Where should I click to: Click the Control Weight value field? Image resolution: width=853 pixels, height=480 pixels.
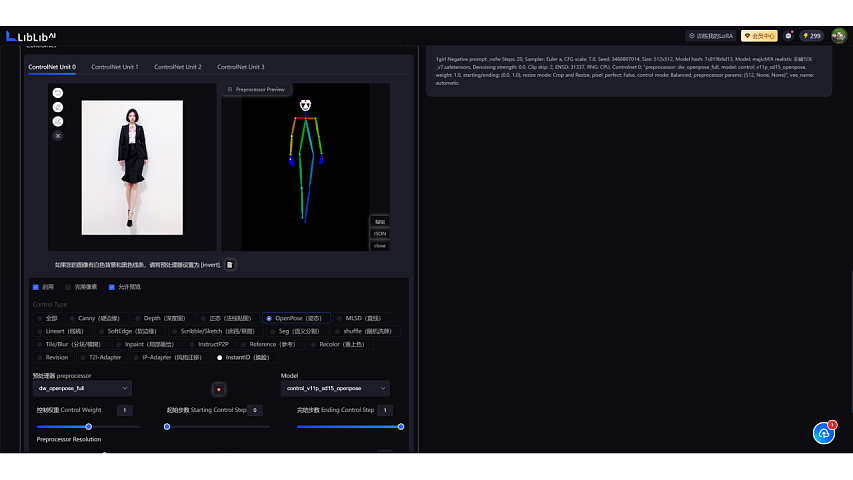[x=125, y=410]
